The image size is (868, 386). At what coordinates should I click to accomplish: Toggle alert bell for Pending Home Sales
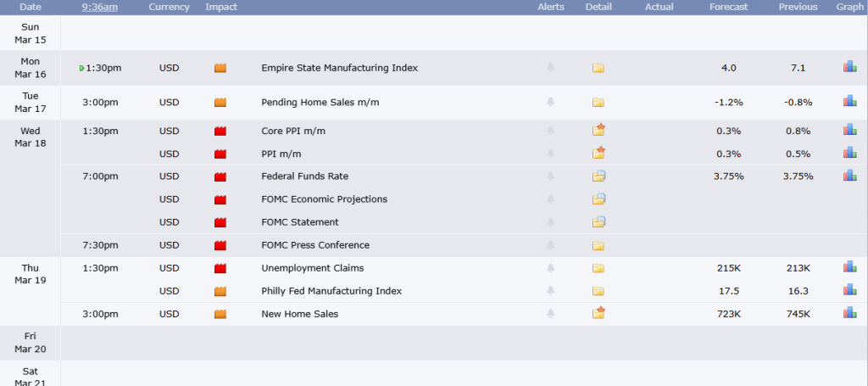(x=550, y=102)
